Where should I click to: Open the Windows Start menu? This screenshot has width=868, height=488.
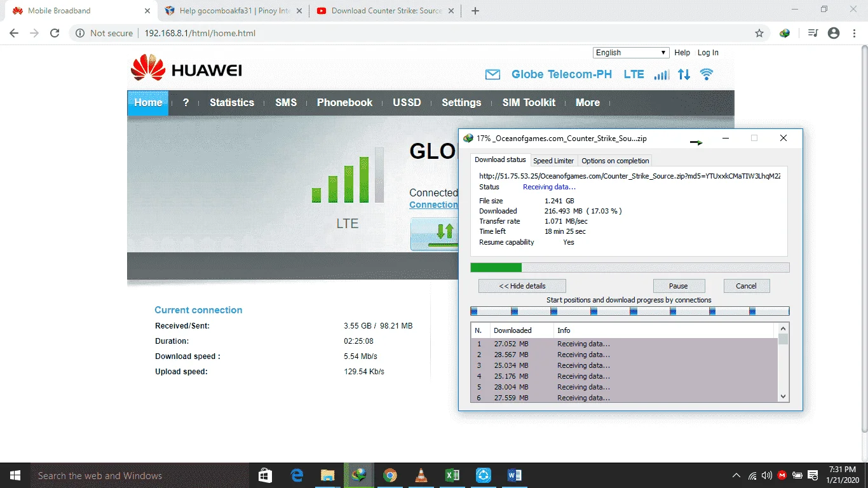(x=15, y=475)
